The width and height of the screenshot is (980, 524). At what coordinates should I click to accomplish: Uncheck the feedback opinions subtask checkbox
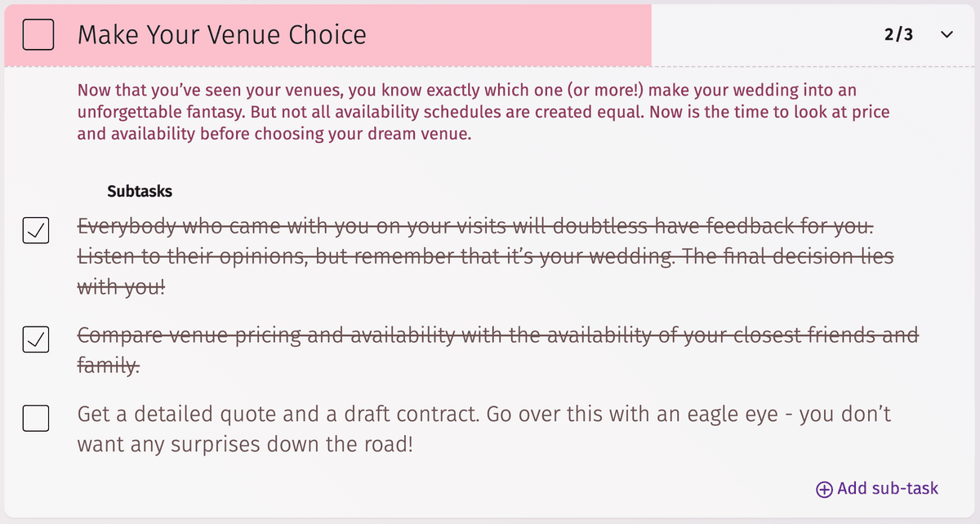point(35,232)
